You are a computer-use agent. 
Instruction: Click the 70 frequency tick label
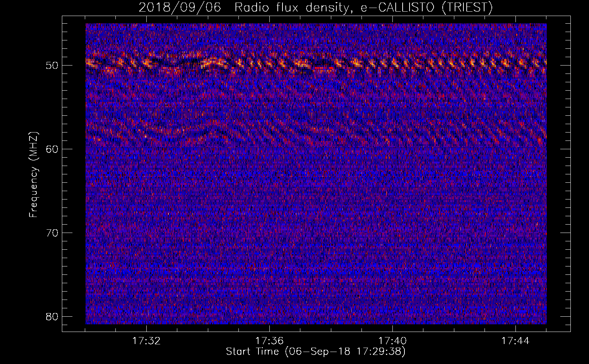click(52, 233)
